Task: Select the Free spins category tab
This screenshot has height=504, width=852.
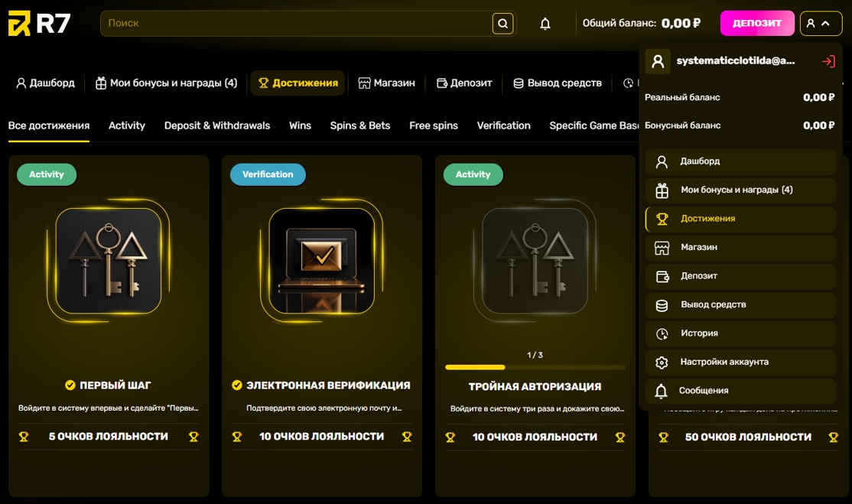Action: (433, 125)
